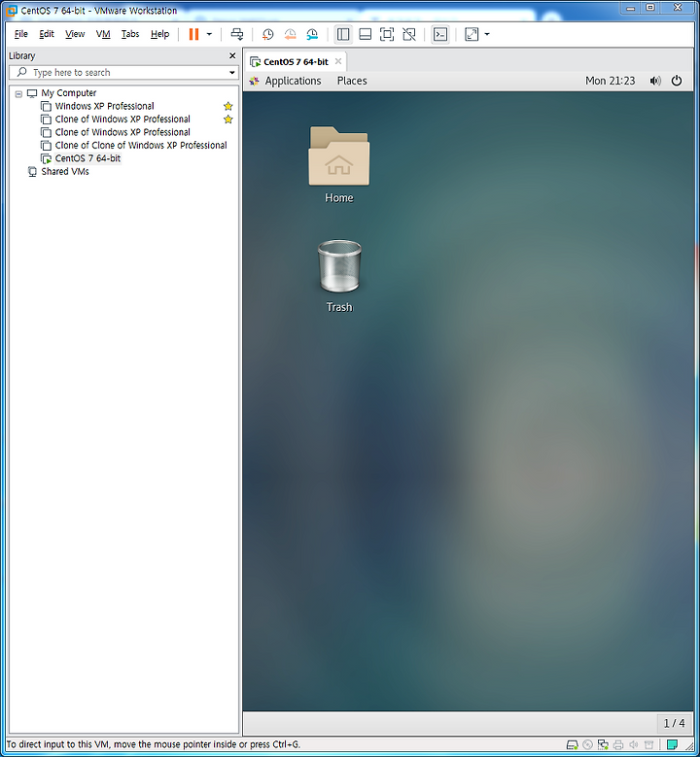Open the snapshot manager
Screen dimensions: 700x757
(x=312, y=34)
